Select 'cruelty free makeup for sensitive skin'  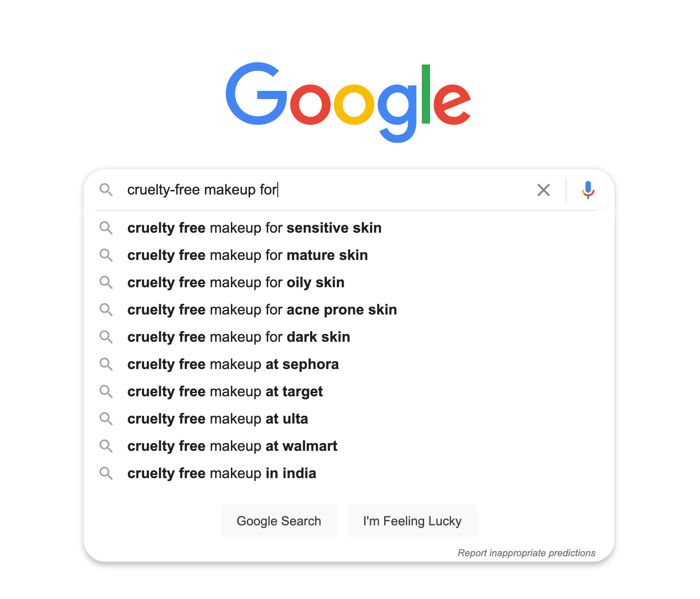(254, 228)
